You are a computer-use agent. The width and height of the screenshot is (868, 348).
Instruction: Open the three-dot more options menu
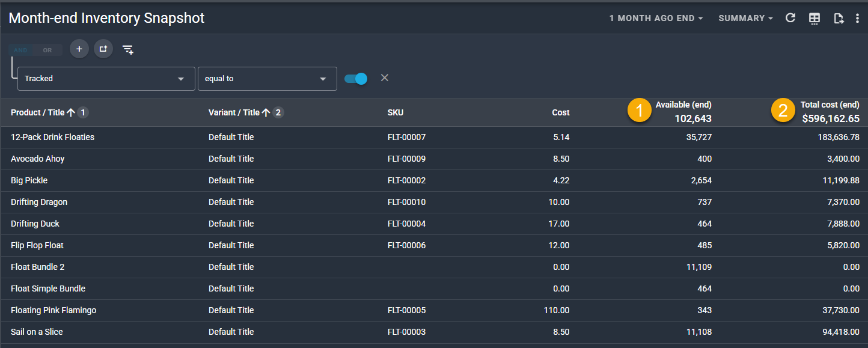[x=857, y=18]
